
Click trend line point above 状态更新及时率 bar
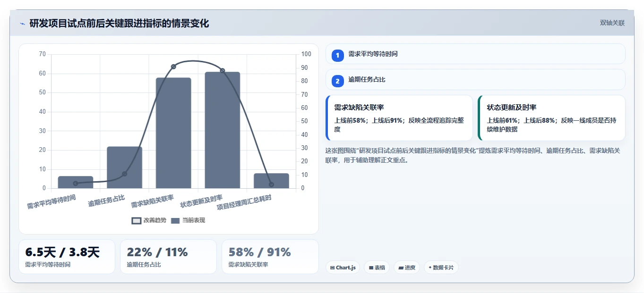click(x=222, y=71)
